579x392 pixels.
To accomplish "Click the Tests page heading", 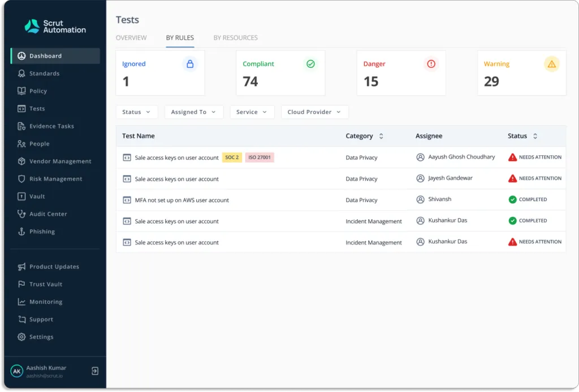I will (127, 20).
